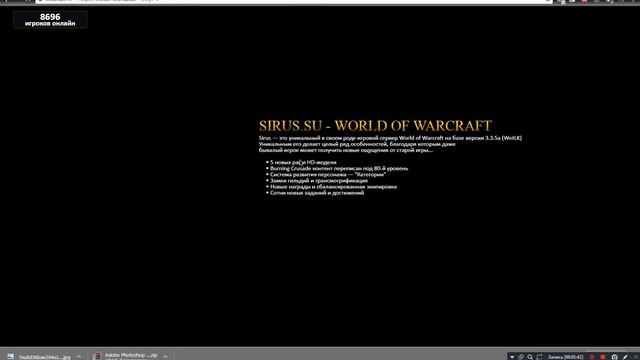
Task: Click the recording timer label
Action: click(565, 357)
